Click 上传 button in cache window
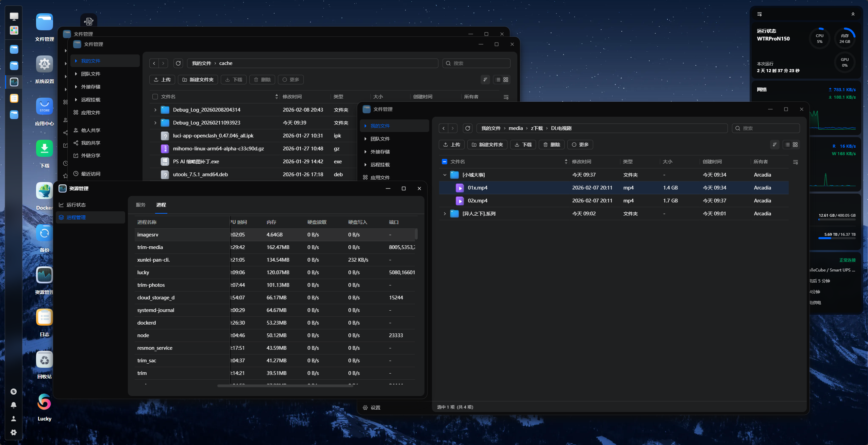 coord(162,80)
